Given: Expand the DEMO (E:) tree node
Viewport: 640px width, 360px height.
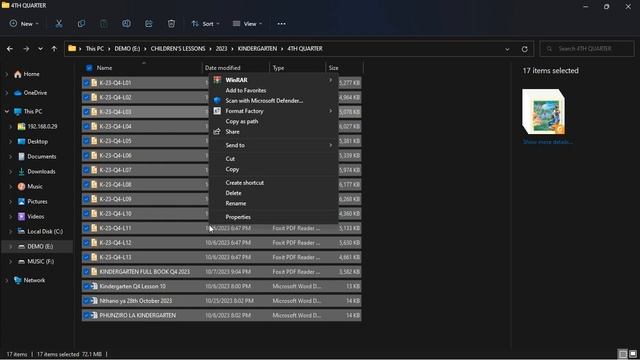Looking at the screenshot, I should pos(10,247).
